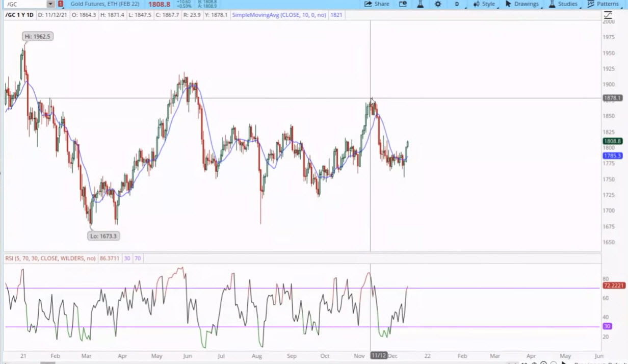Image resolution: width=628 pixels, height=364 pixels.
Task: Click the flask icon beside Share
Action: (420, 4)
